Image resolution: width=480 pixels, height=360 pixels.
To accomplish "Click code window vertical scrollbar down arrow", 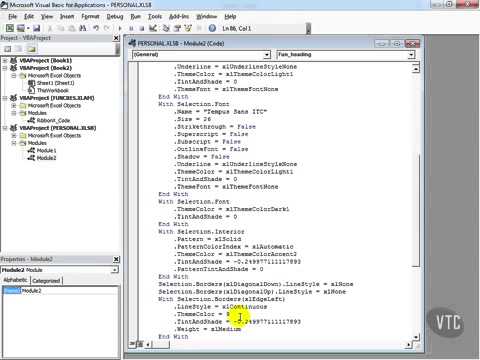I will point(415,337).
